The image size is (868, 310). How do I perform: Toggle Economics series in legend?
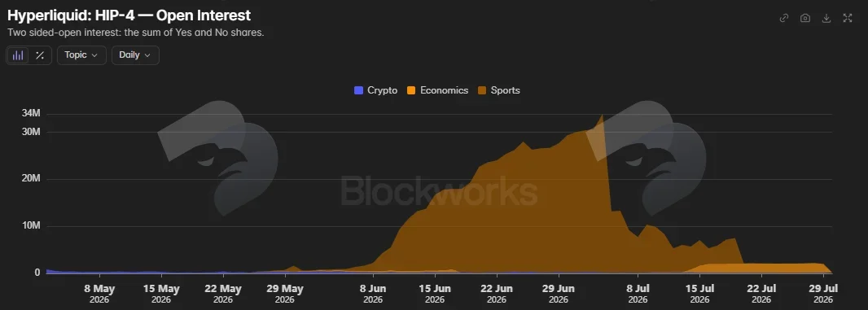(x=438, y=90)
